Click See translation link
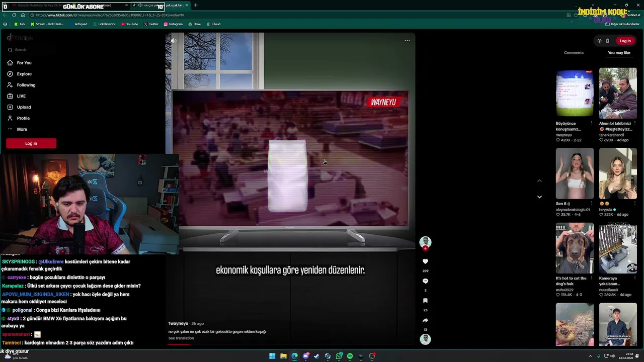This screenshot has height=362, width=644. (x=181, y=338)
